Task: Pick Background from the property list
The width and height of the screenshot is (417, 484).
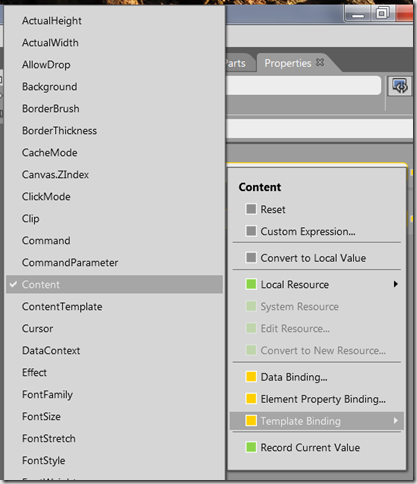Action: tap(49, 87)
